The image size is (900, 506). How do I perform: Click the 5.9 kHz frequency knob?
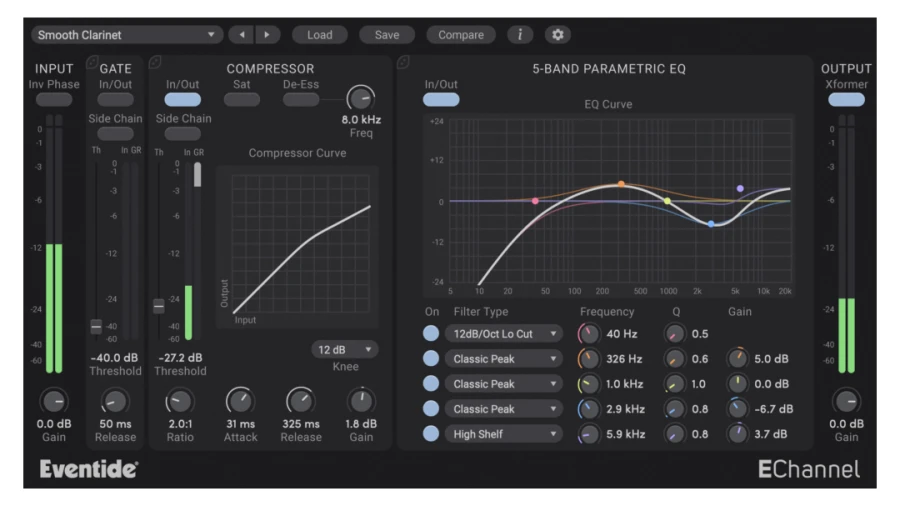pyautogui.click(x=588, y=434)
